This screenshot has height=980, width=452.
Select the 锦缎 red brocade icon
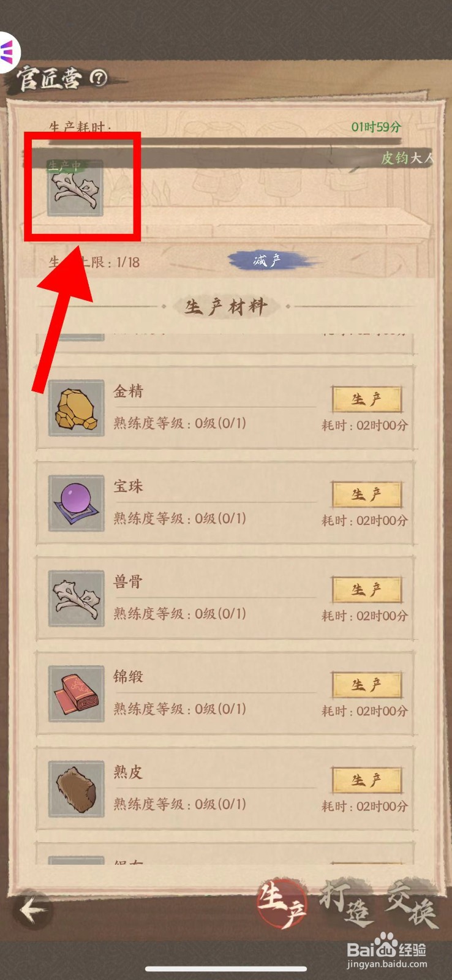pos(77,693)
